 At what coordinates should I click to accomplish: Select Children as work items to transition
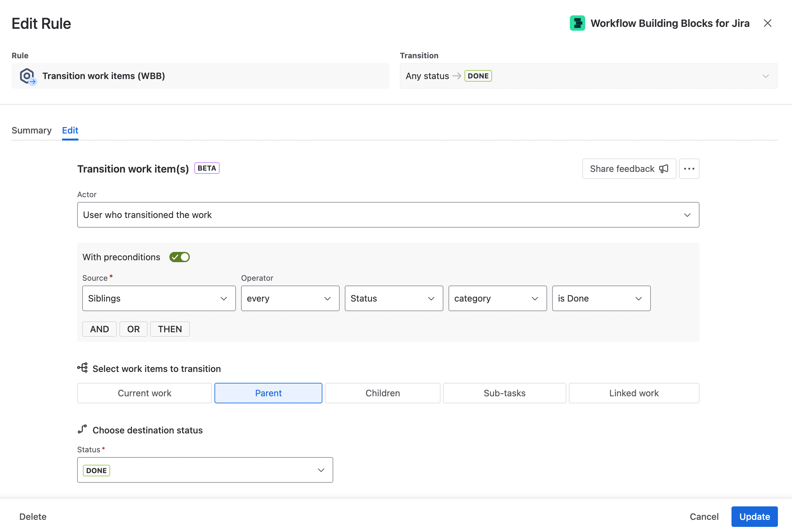pos(383,393)
